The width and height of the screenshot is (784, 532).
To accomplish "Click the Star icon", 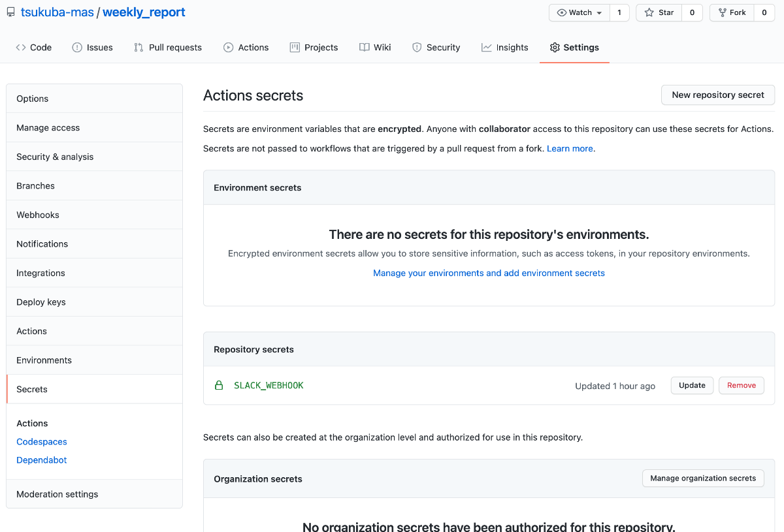I will click(x=649, y=12).
